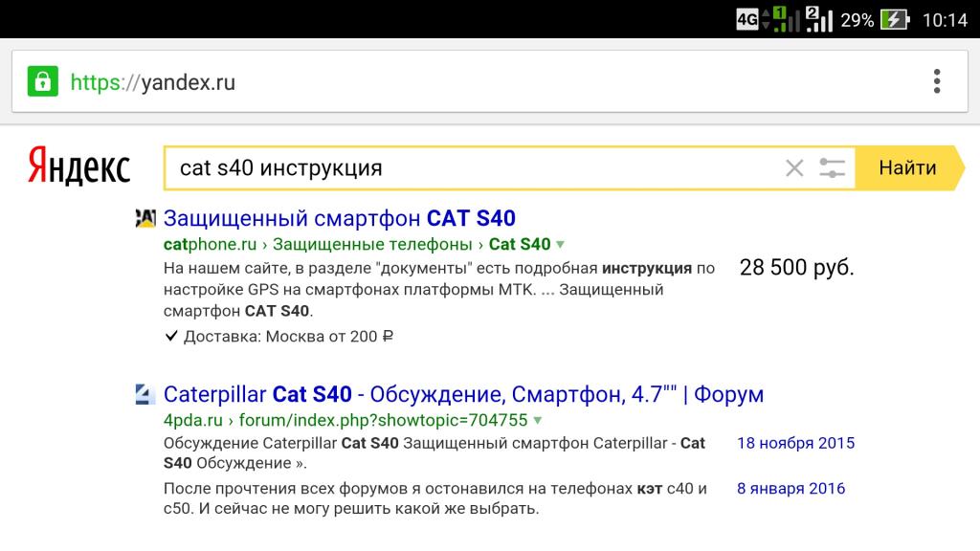Clear the search query with the X

794,168
